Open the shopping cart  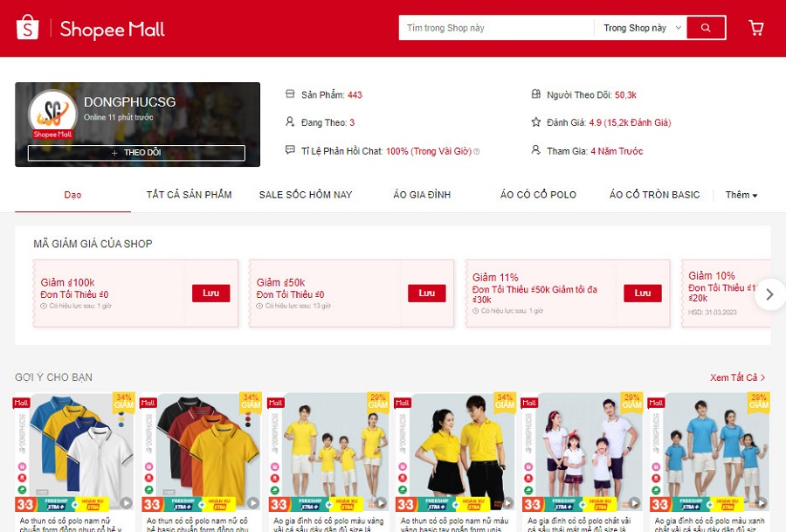pyautogui.click(x=756, y=28)
